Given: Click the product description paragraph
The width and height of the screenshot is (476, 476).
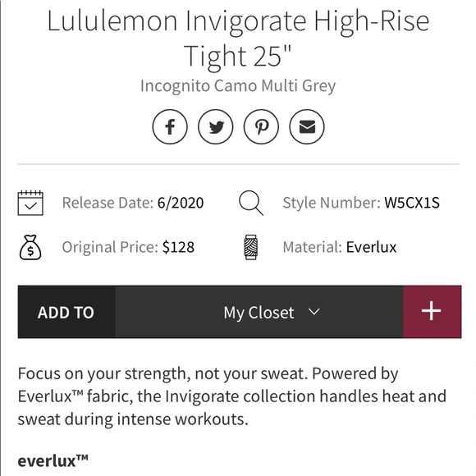Looking at the screenshot, I should (x=232, y=396).
